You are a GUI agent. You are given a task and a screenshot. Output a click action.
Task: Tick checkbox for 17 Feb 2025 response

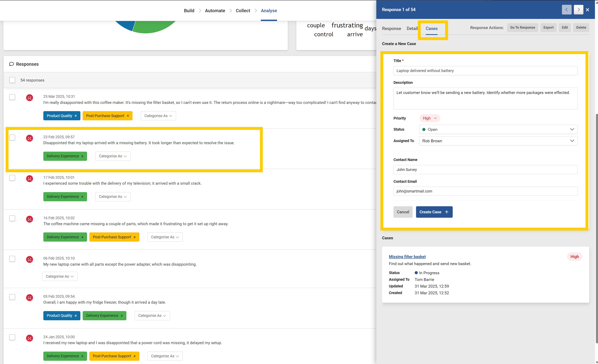tap(12, 178)
